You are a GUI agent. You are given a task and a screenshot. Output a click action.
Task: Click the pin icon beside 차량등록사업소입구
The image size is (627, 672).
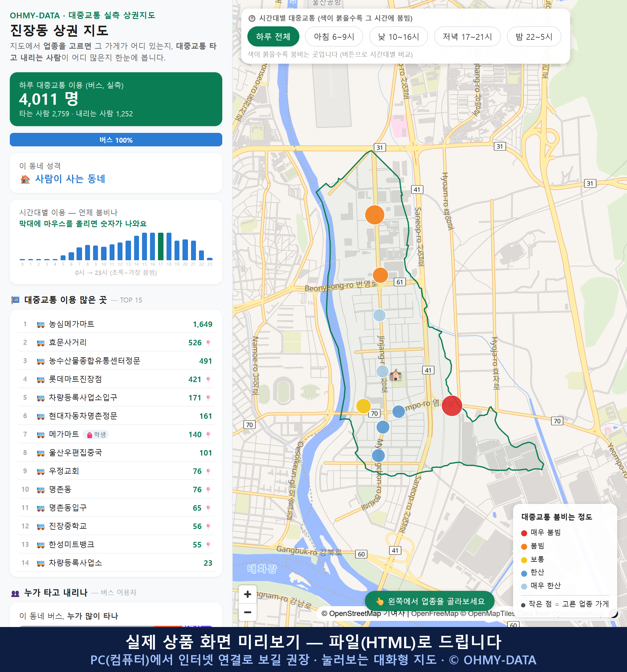(208, 398)
